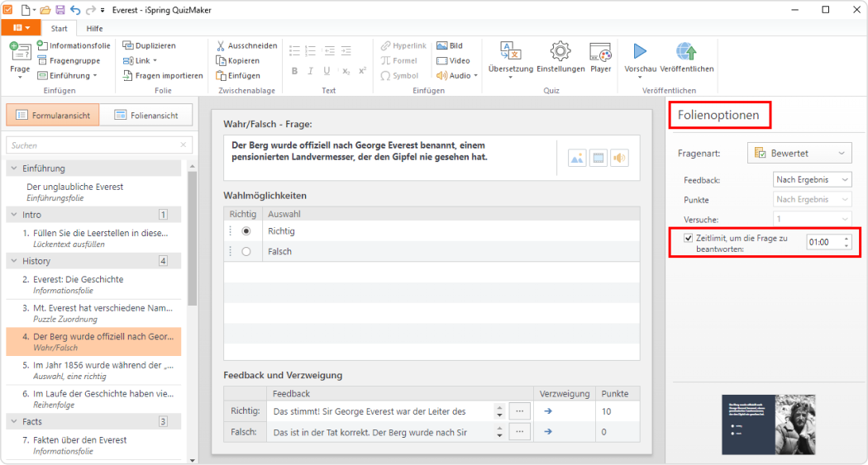Screen dimensions: 868x465
Task: Switch to Folienansicht
Action: pyautogui.click(x=146, y=115)
